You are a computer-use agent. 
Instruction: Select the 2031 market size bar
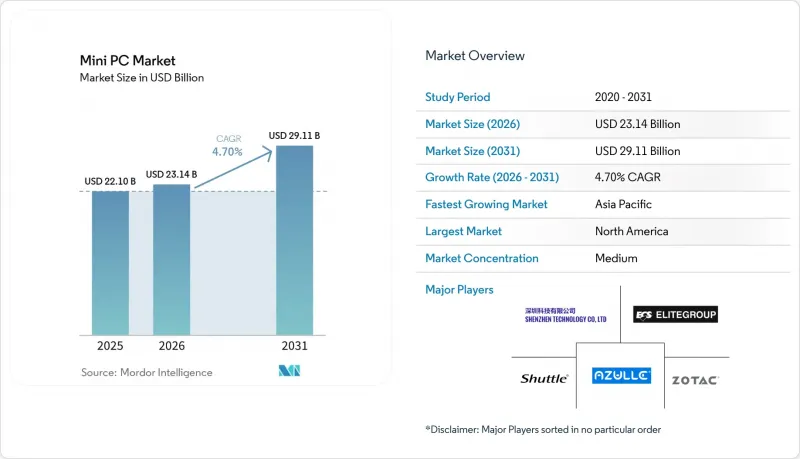pyautogui.click(x=294, y=240)
